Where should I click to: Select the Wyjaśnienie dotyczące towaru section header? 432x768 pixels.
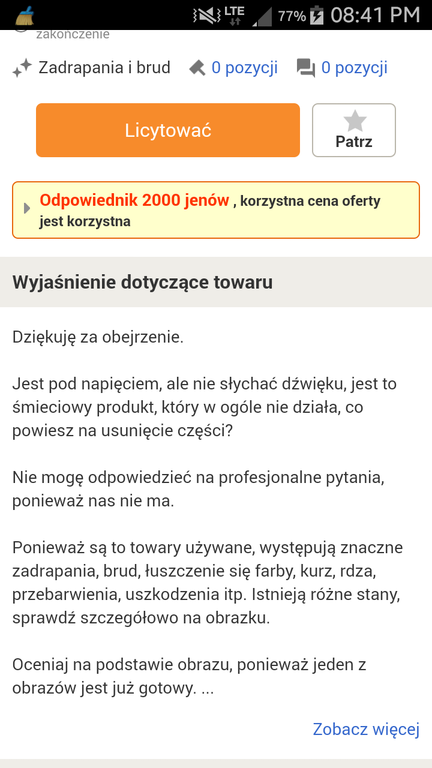(216, 282)
